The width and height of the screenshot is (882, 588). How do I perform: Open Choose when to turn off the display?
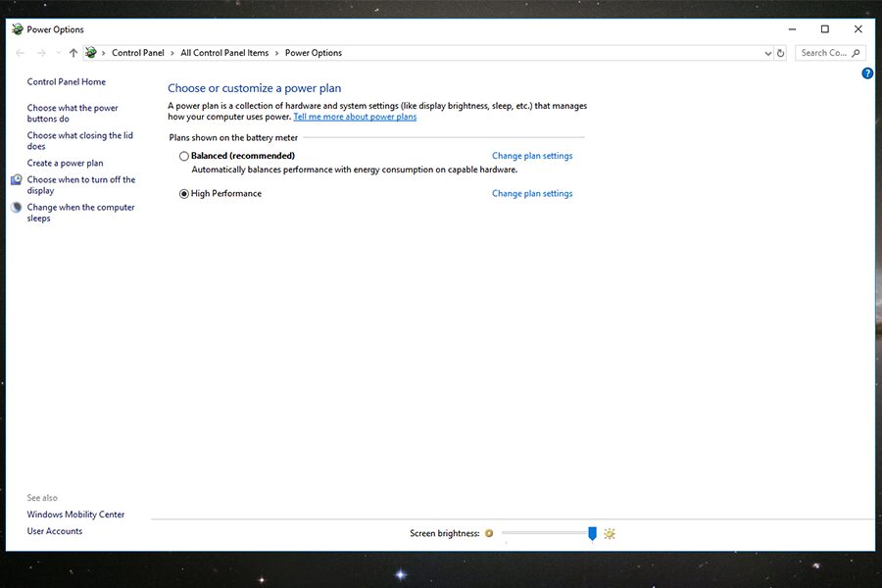[81, 185]
